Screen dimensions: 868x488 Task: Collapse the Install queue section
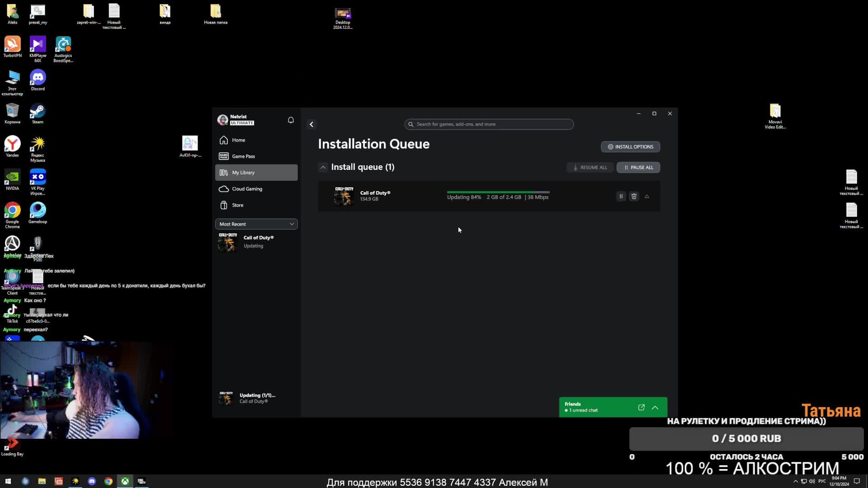coord(323,167)
